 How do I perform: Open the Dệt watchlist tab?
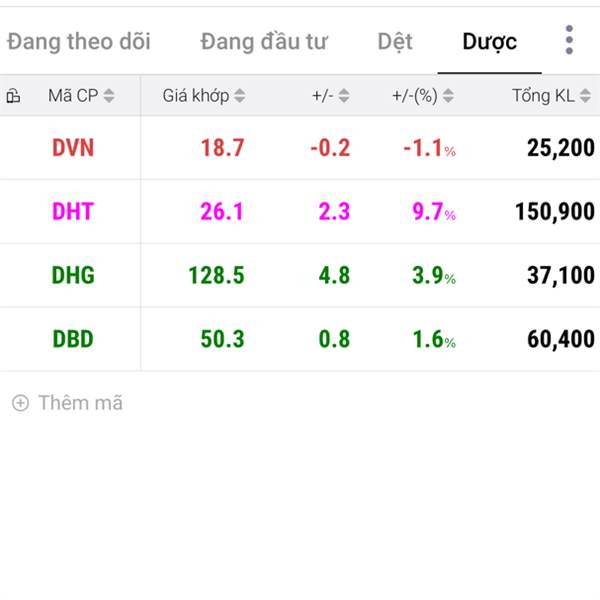point(395,41)
